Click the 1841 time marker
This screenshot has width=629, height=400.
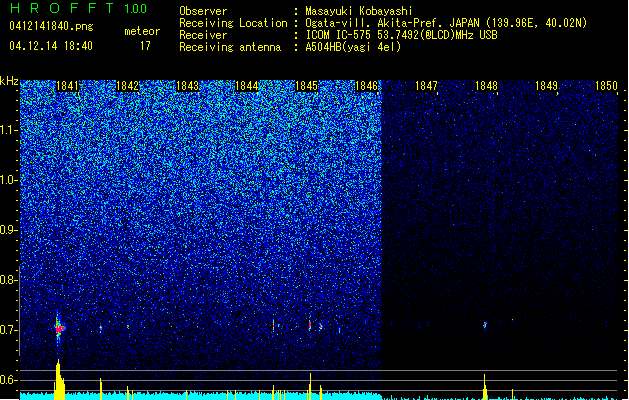67,86
